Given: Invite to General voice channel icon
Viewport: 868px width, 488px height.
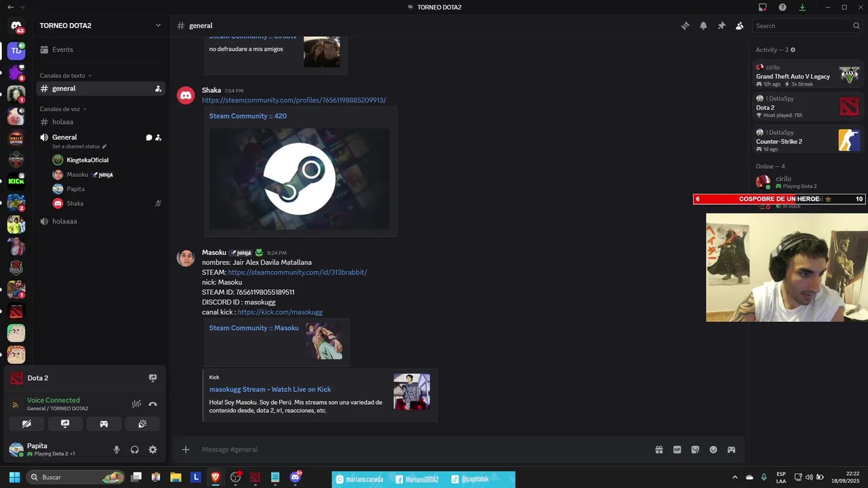Looking at the screenshot, I should point(158,138).
